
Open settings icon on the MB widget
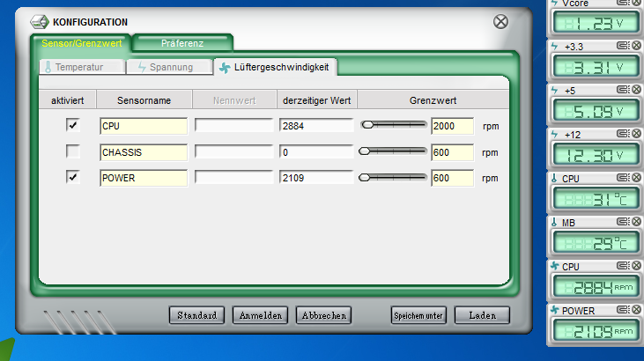click(x=624, y=221)
